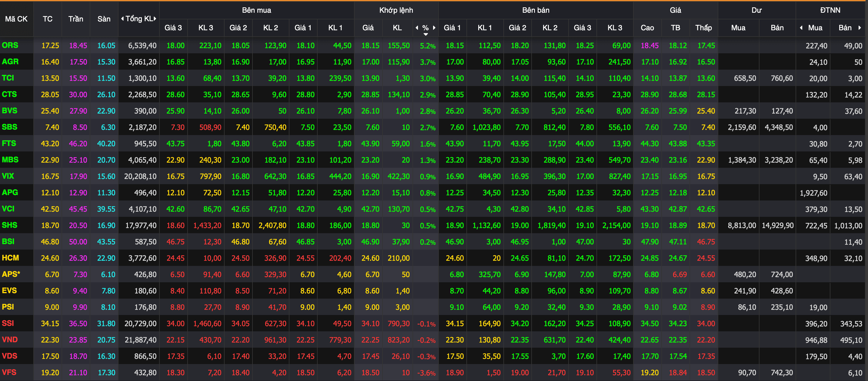Click the Giá group header

676,10
